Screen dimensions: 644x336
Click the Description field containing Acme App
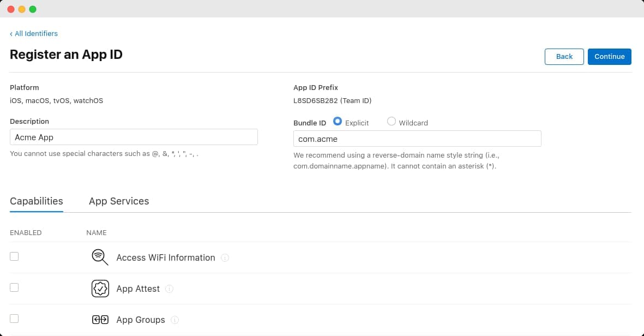(134, 137)
